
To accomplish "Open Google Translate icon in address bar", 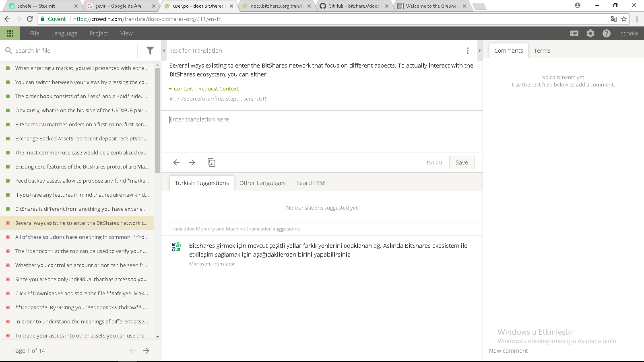I will pos(613,19).
